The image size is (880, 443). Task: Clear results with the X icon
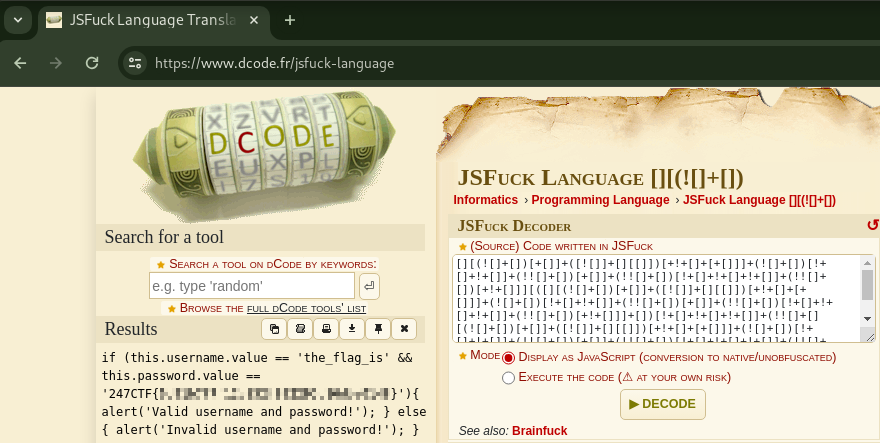click(x=404, y=329)
